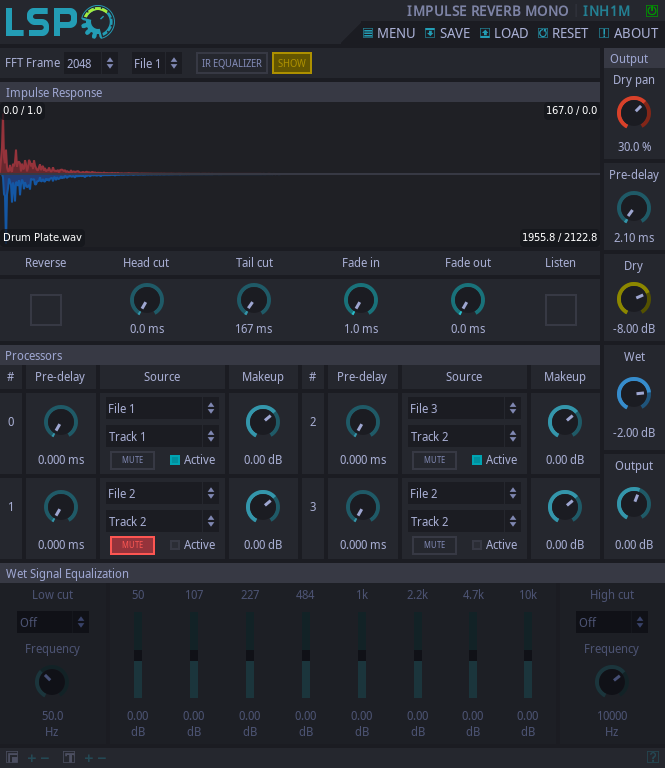
Task: Click processor 3 Pre-delay knob
Action: pyautogui.click(x=363, y=507)
